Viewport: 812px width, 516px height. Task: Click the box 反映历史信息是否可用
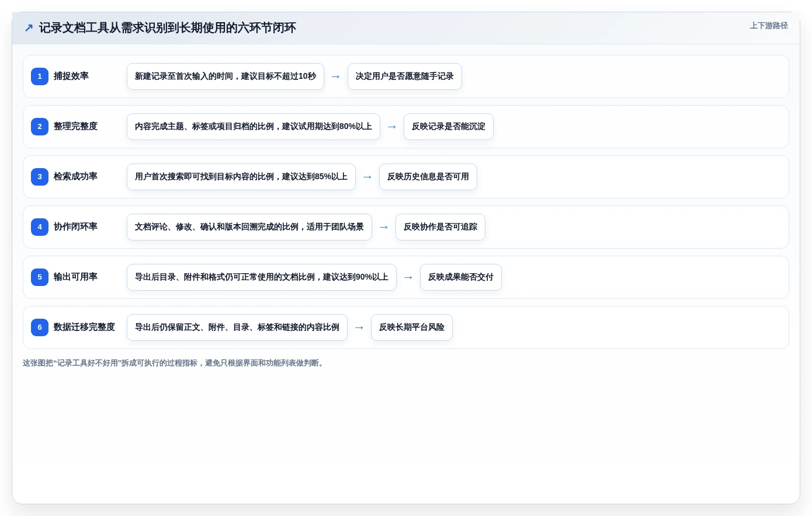(x=428, y=177)
